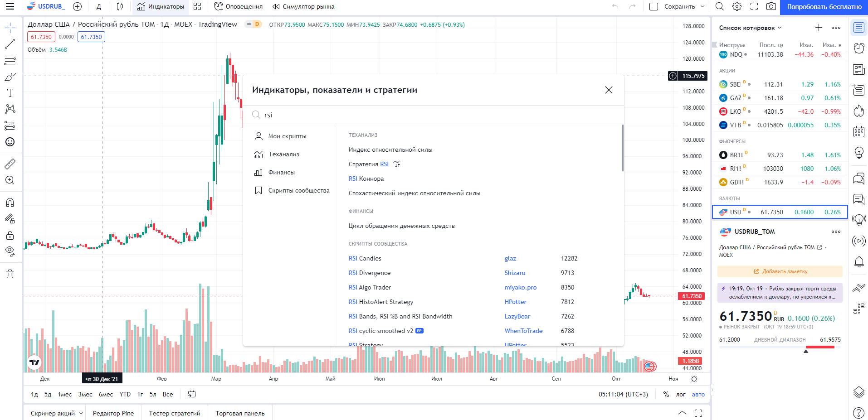Toggle stay in drawing mode
The height and width of the screenshot is (420, 868).
click(10, 218)
